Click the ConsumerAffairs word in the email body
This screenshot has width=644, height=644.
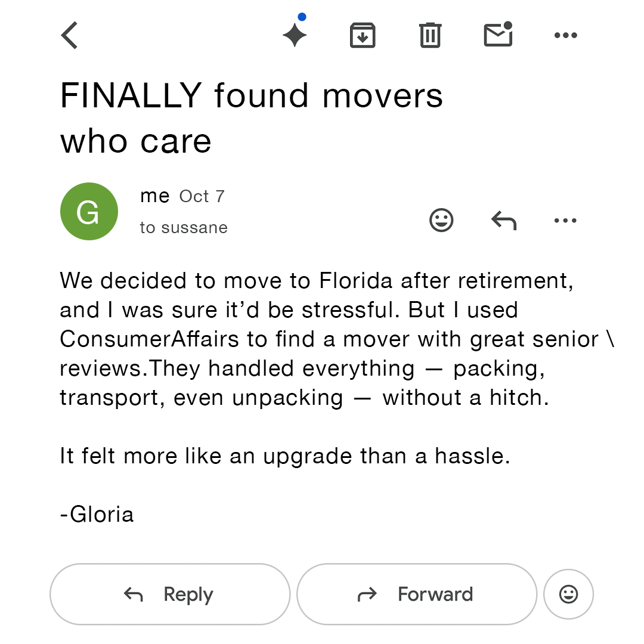(150, 339)
